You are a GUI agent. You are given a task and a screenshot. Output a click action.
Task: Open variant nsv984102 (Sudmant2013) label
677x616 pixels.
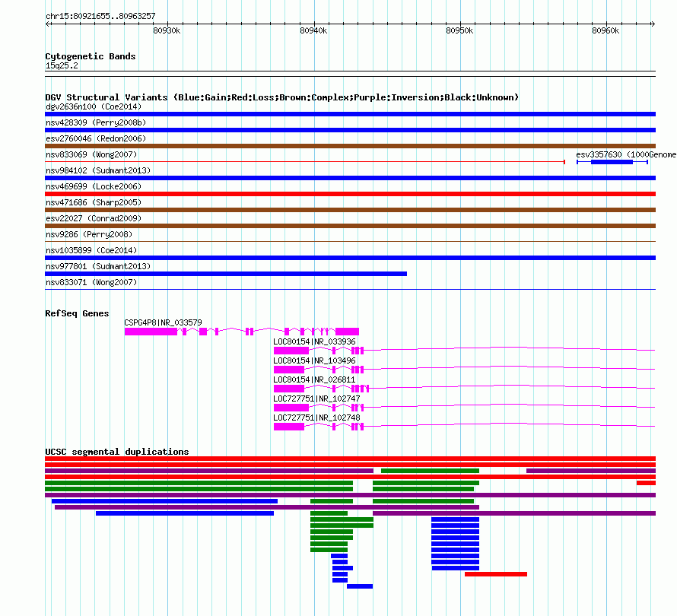(x=98, y=170)
